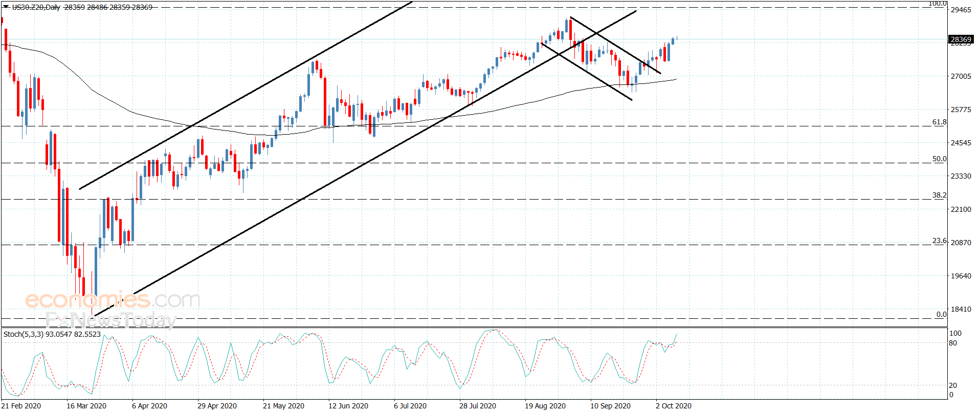Click the 21 May 2020 date label
Screen dimensions: 980x413
(283, 406)
